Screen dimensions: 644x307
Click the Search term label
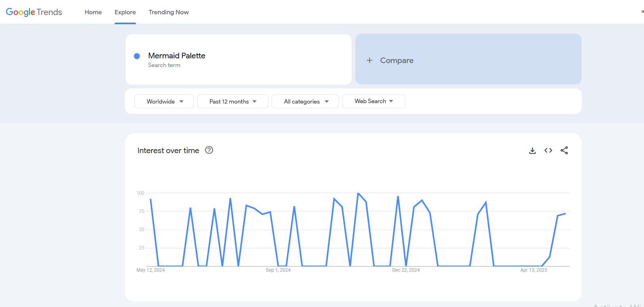[x=164, y=65]
